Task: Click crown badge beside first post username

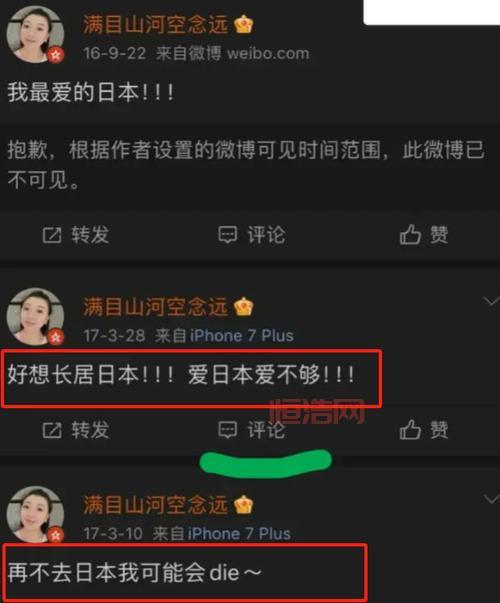Action: click(x=244, y=25)
